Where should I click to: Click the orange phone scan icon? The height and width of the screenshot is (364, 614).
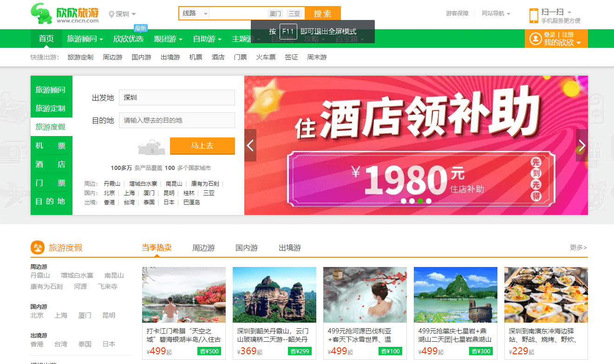[534, 15]
